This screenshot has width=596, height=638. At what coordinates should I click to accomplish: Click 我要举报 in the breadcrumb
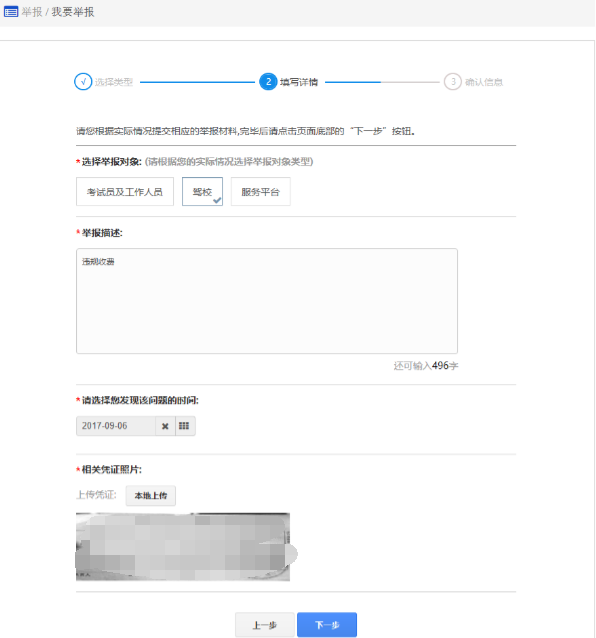(73, 12)
